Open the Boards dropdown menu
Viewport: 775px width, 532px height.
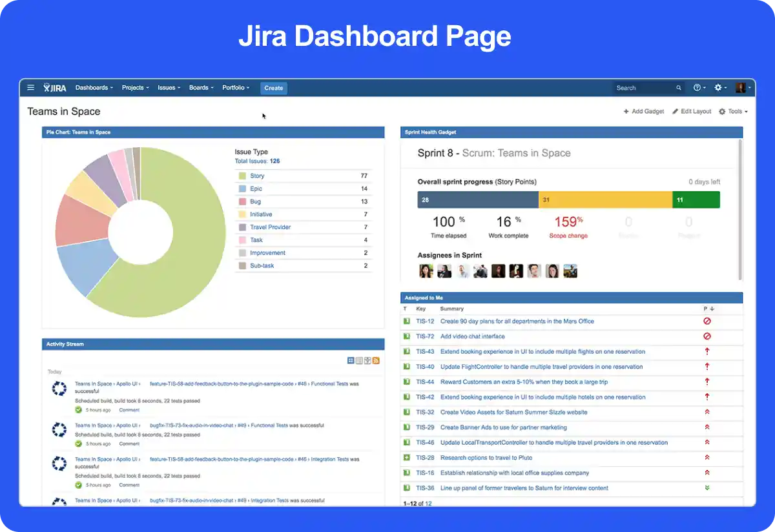pos(201,88)
